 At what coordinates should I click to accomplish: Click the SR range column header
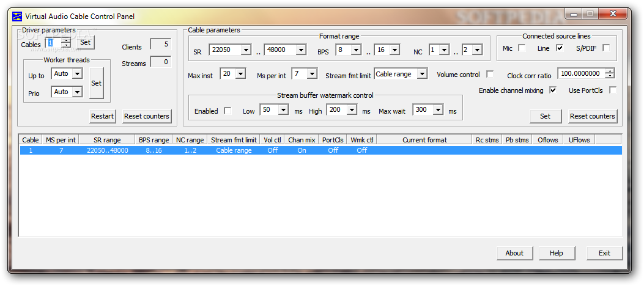point(107,140)
